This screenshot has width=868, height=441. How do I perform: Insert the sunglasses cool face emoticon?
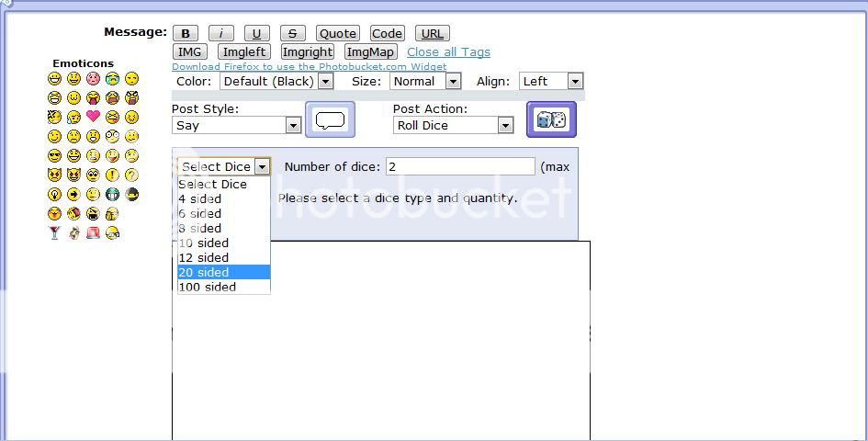coord(54,155)
